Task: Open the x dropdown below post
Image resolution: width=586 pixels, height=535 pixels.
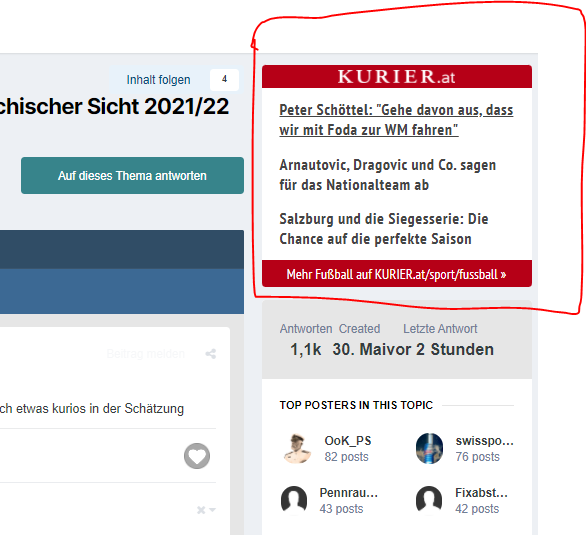Action: click(x=206, y=510)
